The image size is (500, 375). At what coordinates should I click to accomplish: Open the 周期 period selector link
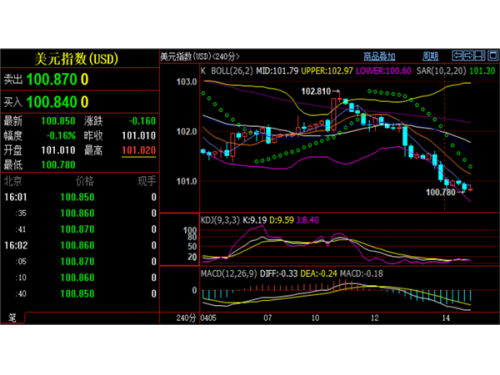pos(430,56)
